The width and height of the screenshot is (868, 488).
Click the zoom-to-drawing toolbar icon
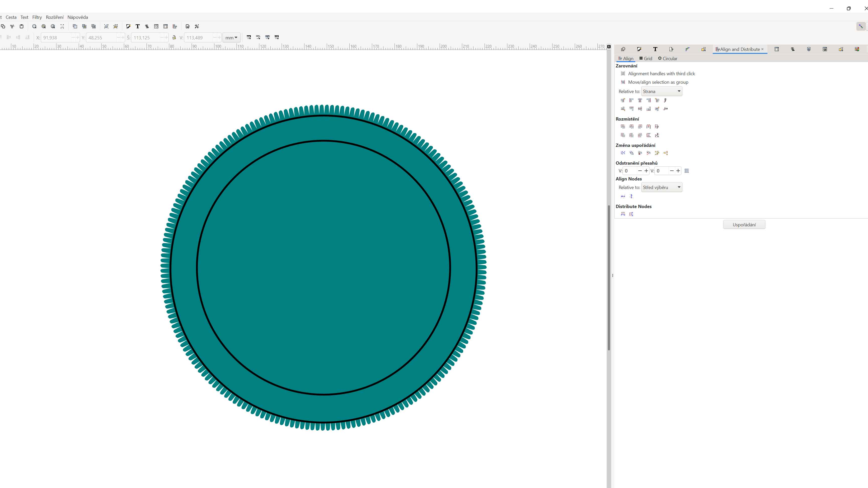click(x=43, y=26)
